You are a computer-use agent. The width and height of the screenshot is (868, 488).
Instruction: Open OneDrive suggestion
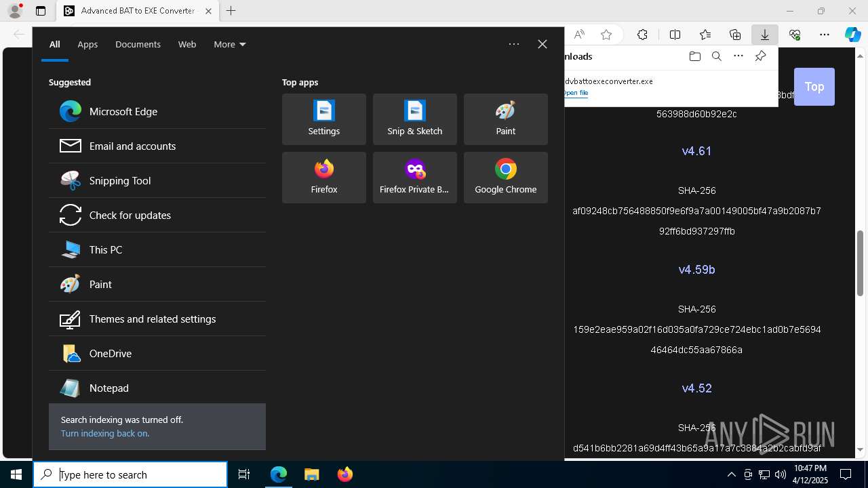click(x=157, y=353)
